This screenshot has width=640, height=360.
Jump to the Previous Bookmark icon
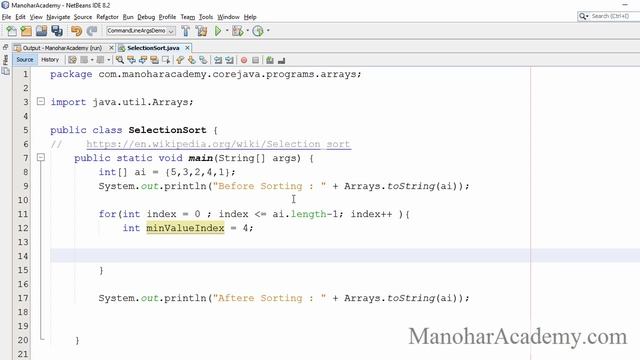pyautogui.click(x=180, y=60)
